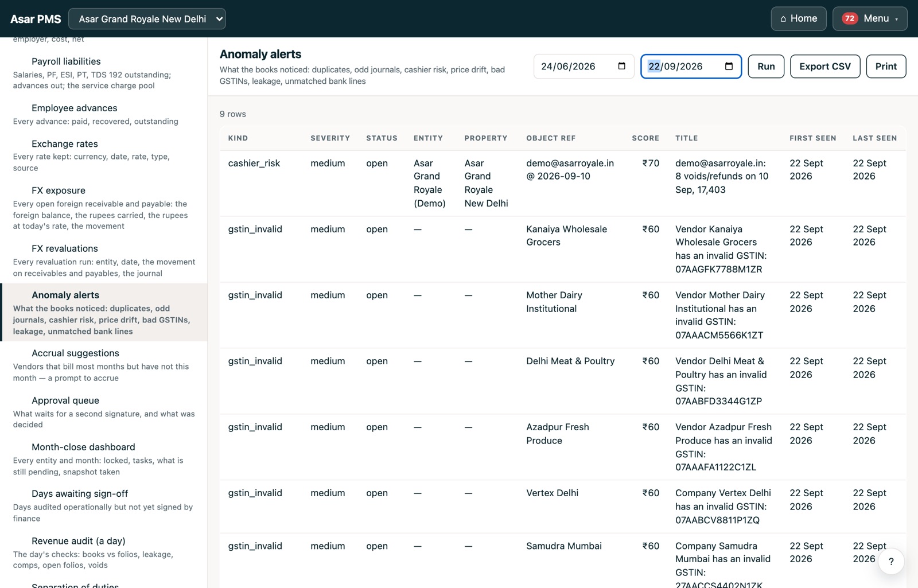The height and width of the screenshot is (588, 918).
Task: Click object ref Kanaiya Wholesale Grocers
Action: tap(567, 236)
